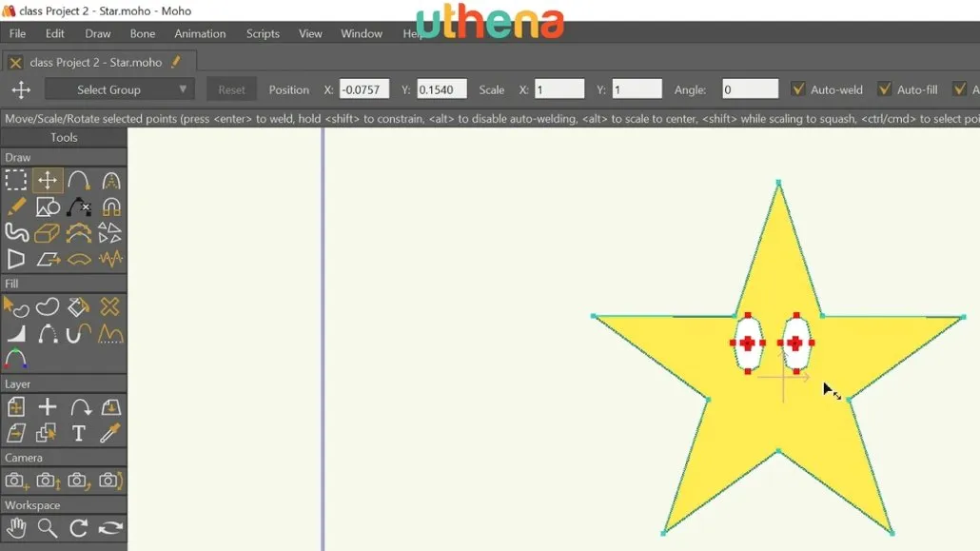Viewport: 980px width, 551px height.
Task: Open the Bone menu
Action: coord(143,33)
